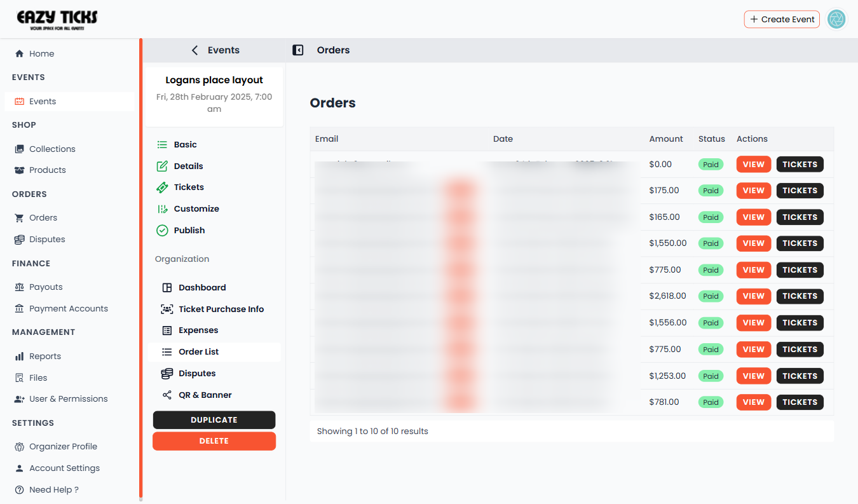This screenshot has height=504, width=858.
Task: Click the Create Event button
Action: pos(782,19)
